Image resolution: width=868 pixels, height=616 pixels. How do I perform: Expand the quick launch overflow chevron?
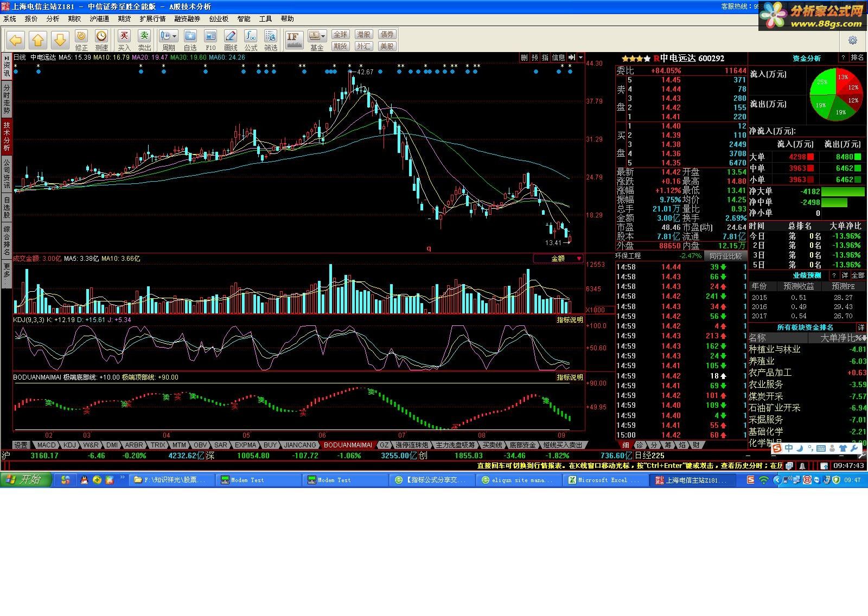coord(123,478)
